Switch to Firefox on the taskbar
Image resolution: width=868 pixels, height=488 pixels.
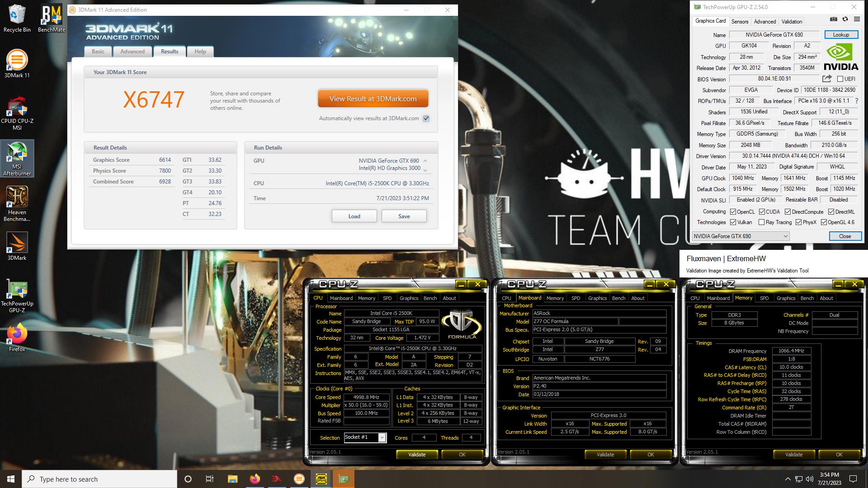click(x=255, y=479)
